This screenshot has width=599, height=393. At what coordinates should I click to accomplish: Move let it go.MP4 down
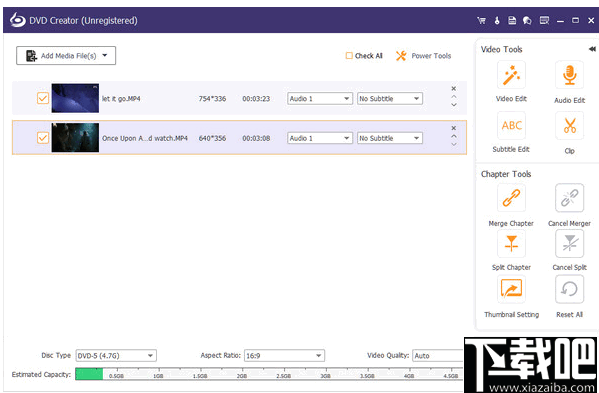[x=453, y=105]
